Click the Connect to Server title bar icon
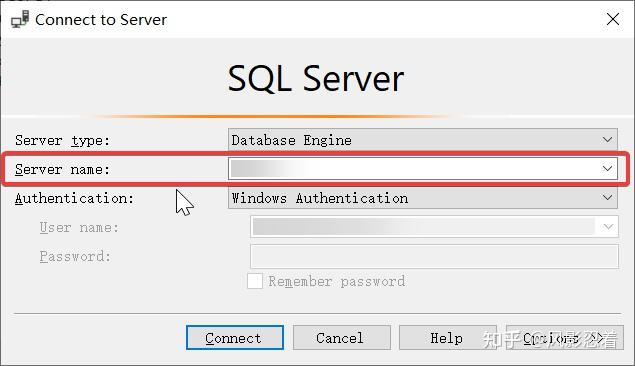 (20, 19)
